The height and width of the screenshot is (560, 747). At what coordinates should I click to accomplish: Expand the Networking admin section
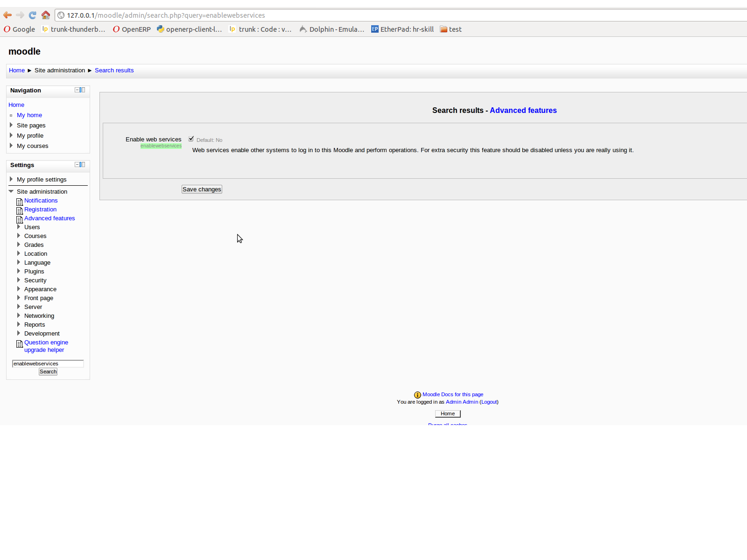click(19, 315)
